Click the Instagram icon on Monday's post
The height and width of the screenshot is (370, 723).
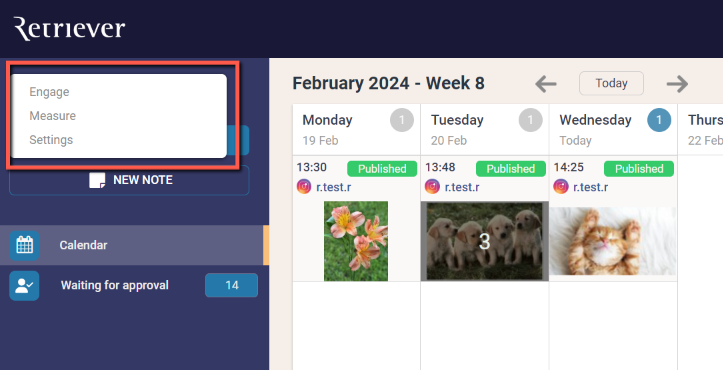tap(304, 187)
